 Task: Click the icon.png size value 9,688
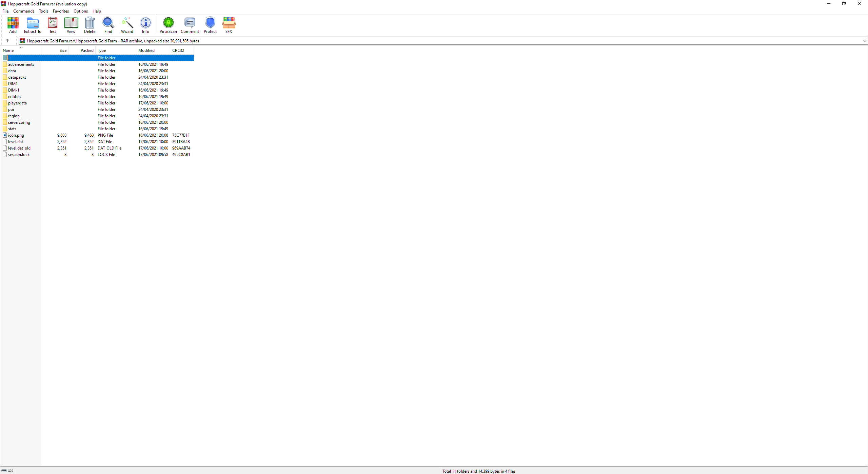click(x=62, y=135)
